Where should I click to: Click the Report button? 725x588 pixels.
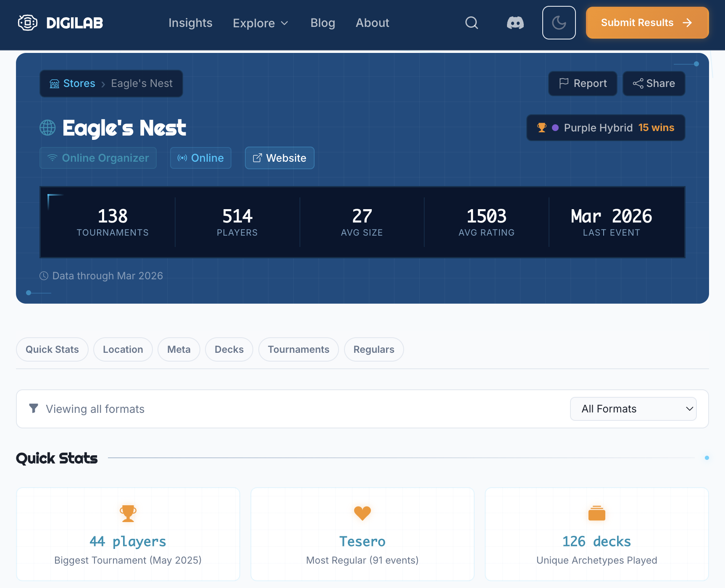point(583,84)
